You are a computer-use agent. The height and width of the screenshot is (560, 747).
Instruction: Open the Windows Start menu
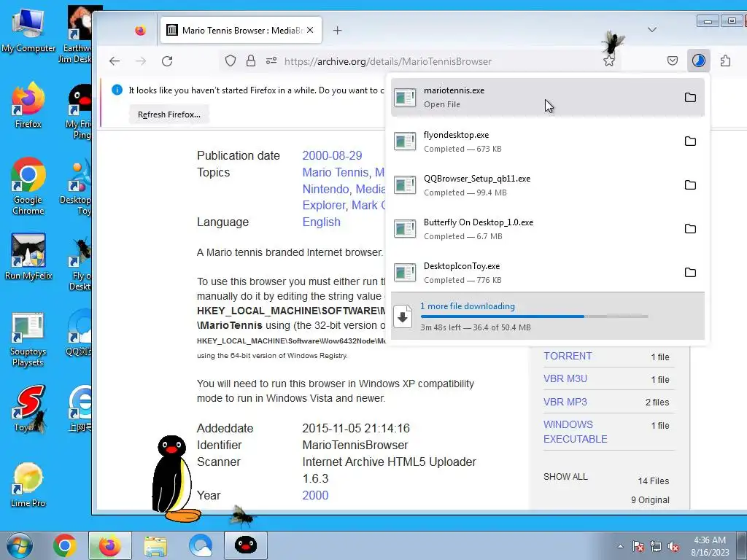[x=19, y=545]
